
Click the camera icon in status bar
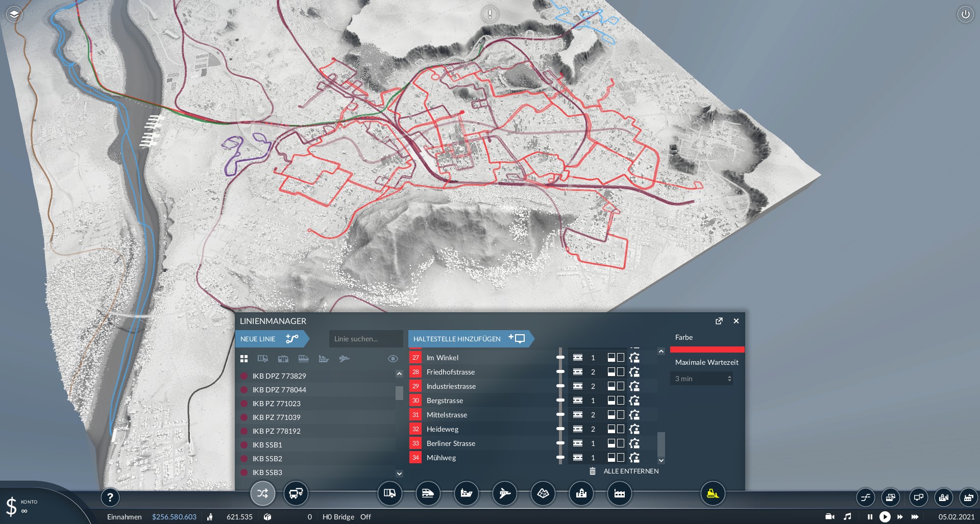[x=830, y=517]
